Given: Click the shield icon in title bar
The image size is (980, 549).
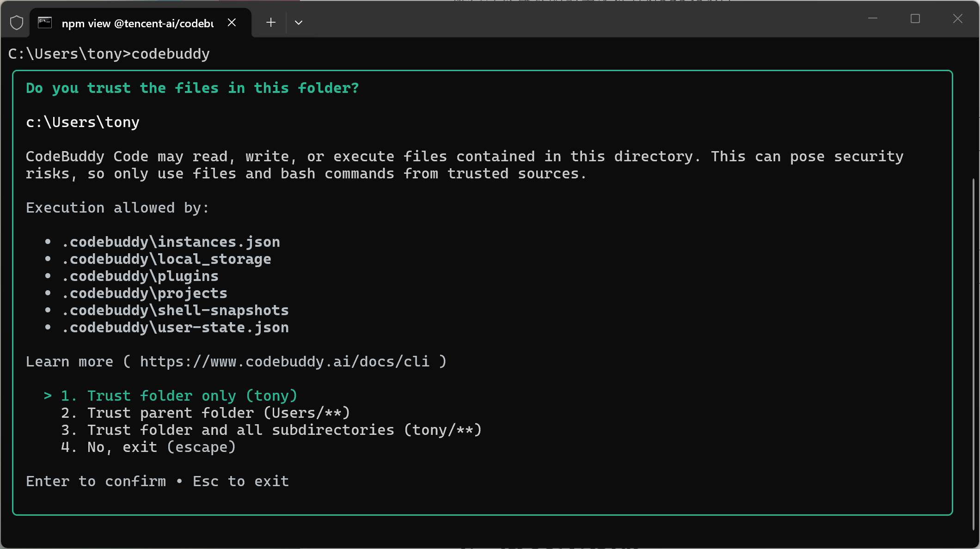Looking at the screenshot, I should [17, 23].
